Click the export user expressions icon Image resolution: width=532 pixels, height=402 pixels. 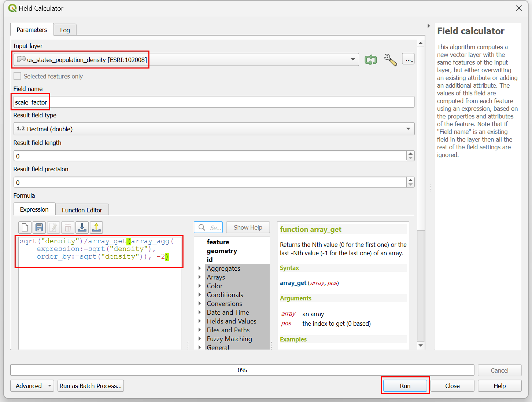96,228
